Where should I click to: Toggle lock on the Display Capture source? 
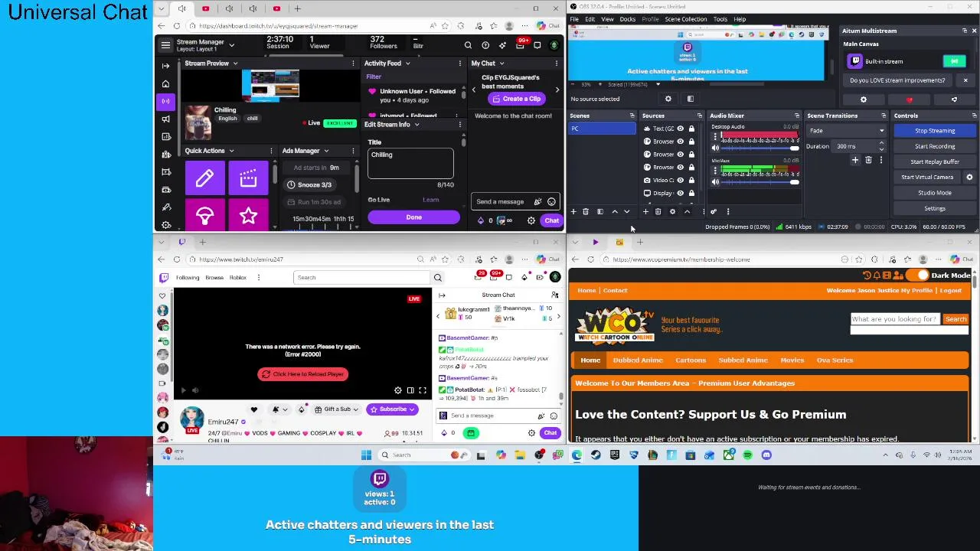[691, 193]
